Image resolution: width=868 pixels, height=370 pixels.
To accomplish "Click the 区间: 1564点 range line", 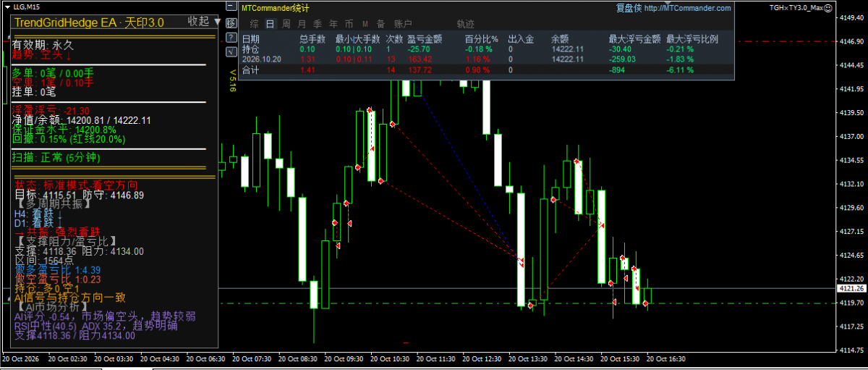I will 43,260.
